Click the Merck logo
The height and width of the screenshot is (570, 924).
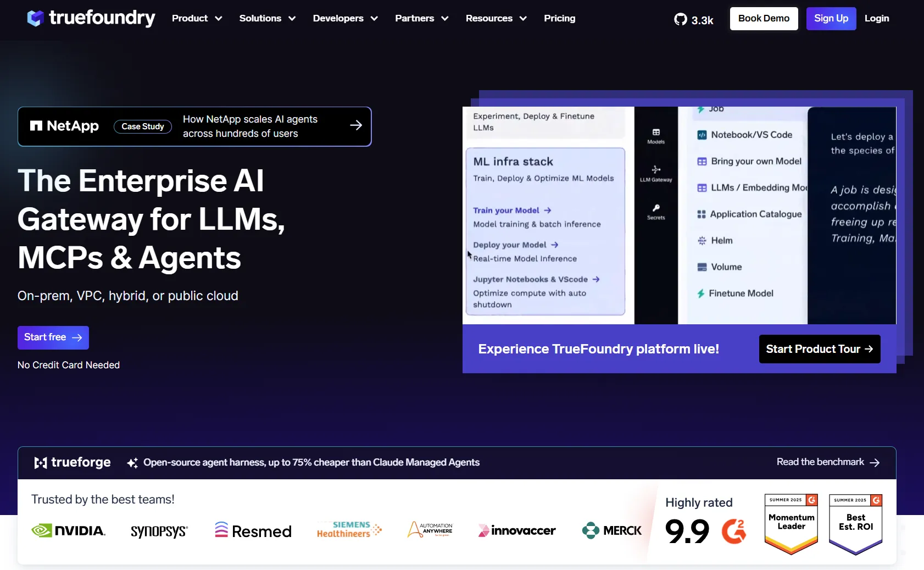[x=612, y=530]
